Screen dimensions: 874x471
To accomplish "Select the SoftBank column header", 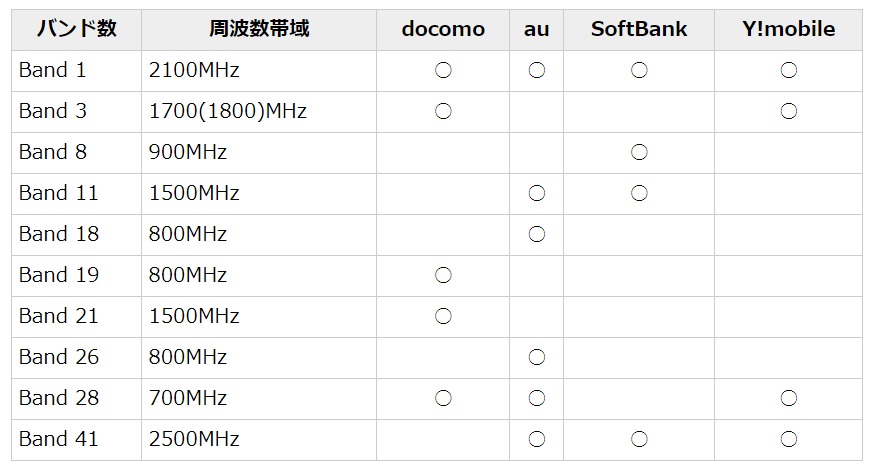I will [639, 29].
